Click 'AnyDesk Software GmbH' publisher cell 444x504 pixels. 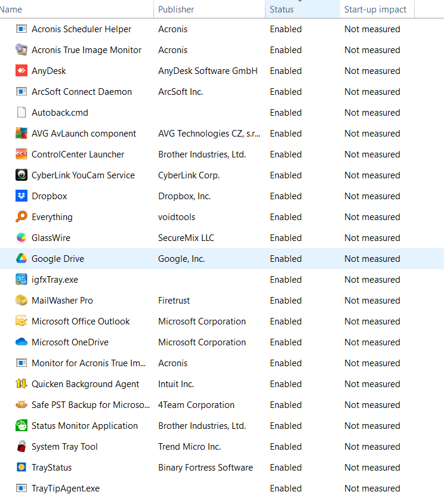coord(208,71)
